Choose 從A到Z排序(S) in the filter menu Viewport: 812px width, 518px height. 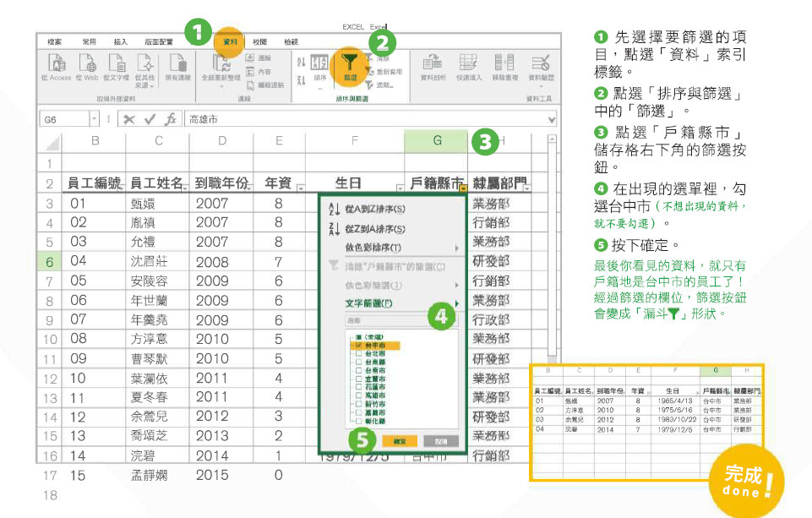pos(375,210)
